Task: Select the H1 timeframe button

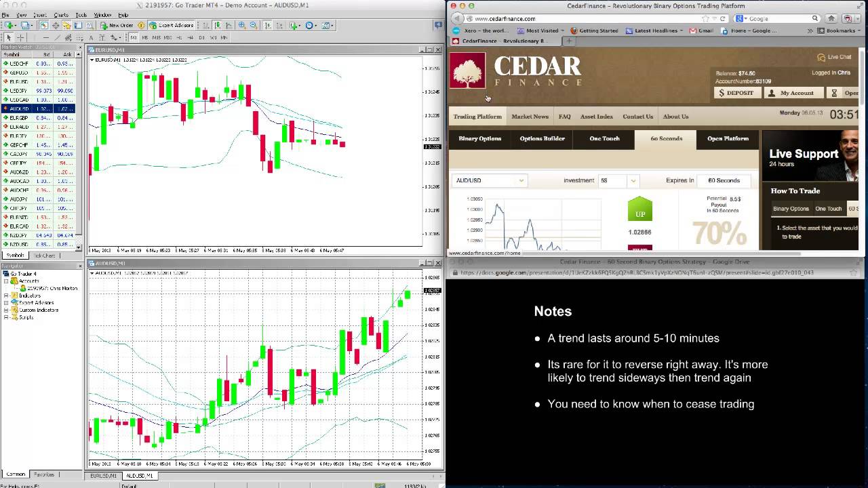Action: tap(179, 37)
